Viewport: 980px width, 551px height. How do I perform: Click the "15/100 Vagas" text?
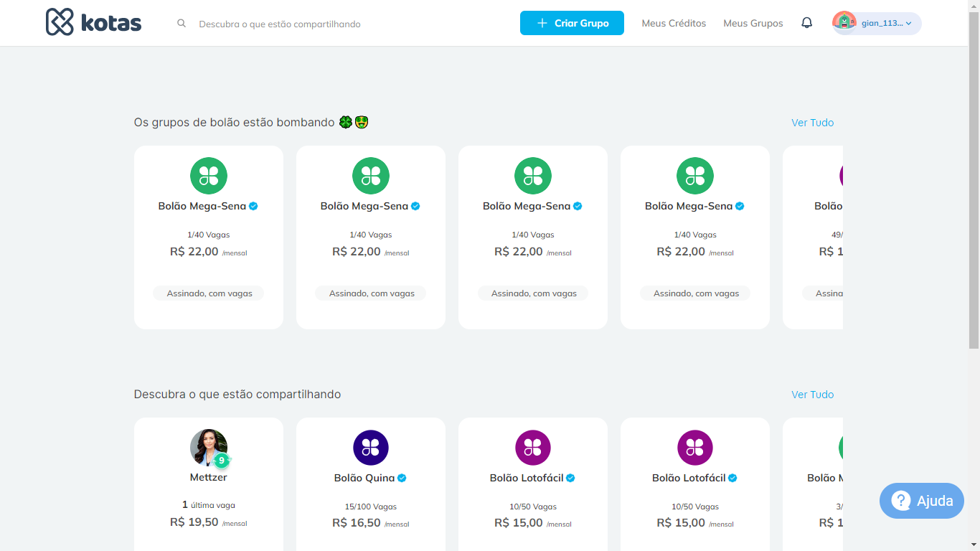pos(371,507)
